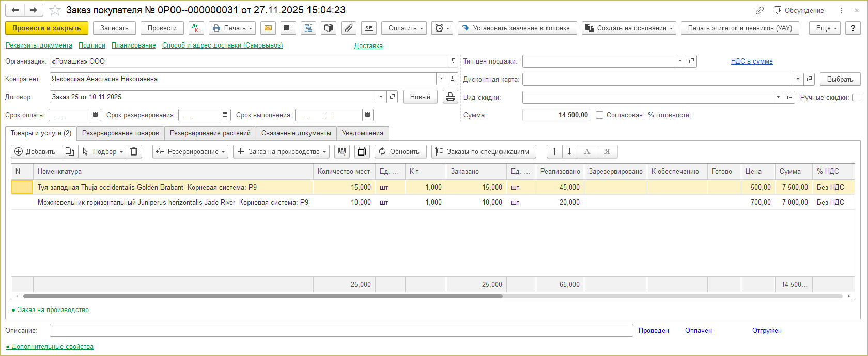
Task: Open the Связанные документы tab
Action: pyautogui.click(x=296, y=133)
